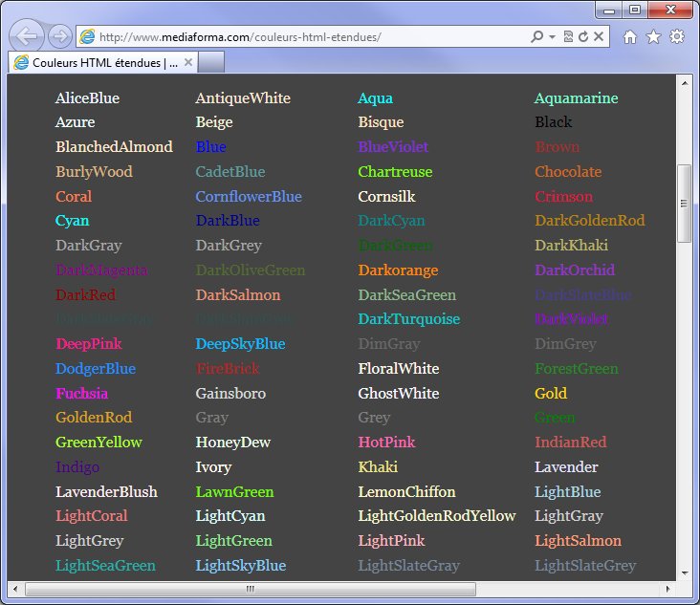The width and height of the screenshot is (700, 605).
Task: Expand the address bar autocomplete dropdown arrow
Action: [552, 37]
